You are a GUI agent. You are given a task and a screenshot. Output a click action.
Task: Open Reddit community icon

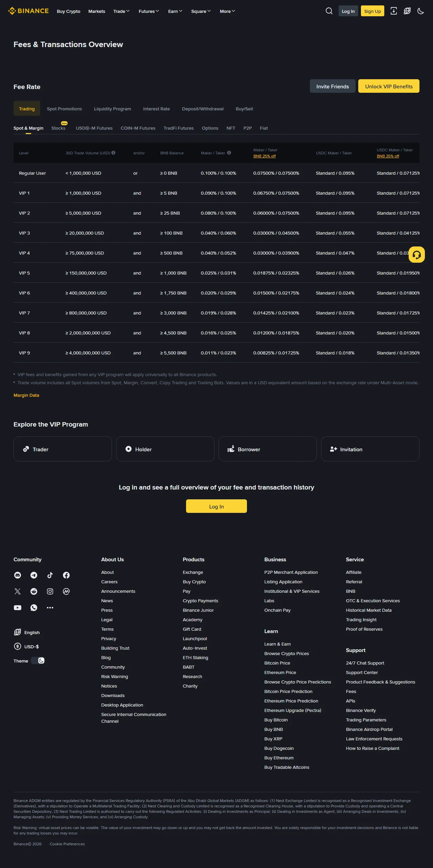[x=34, y=591]
